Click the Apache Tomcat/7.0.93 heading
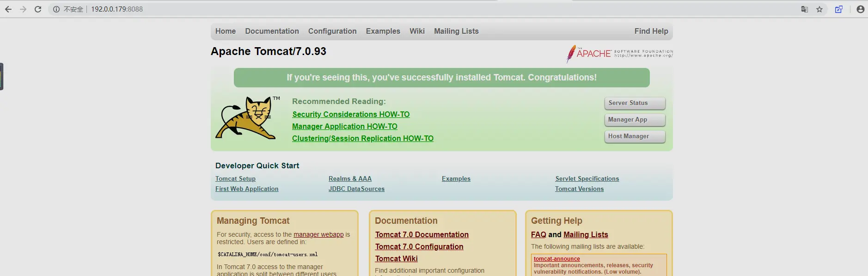868x276 pixels. [x=269, y=51]
